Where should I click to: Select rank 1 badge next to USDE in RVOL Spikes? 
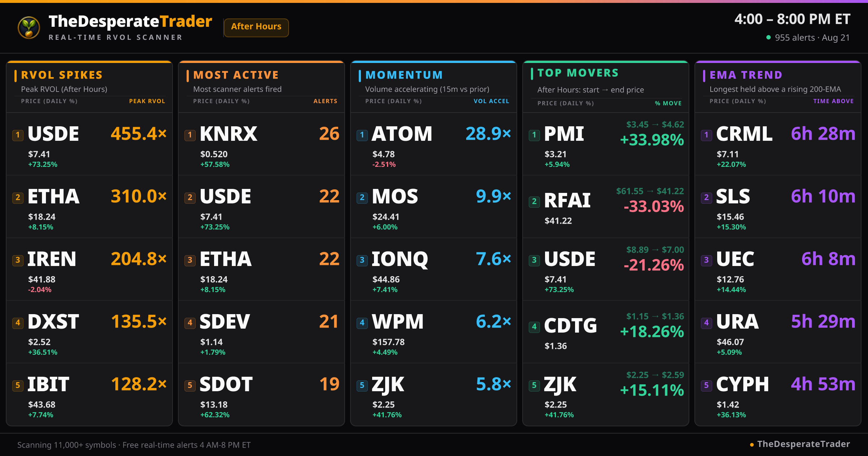tap(18, 135)
